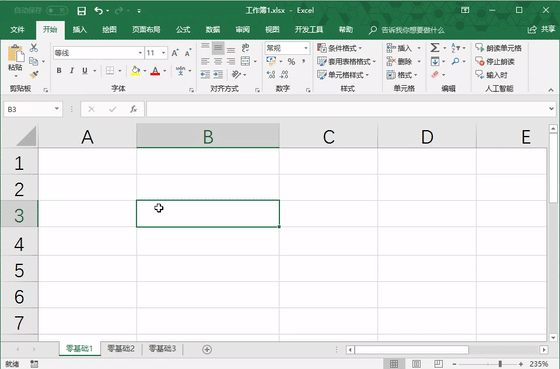Toggle bold formatting
This screenshot has height=369, width=560.
(x=59, y=71)
